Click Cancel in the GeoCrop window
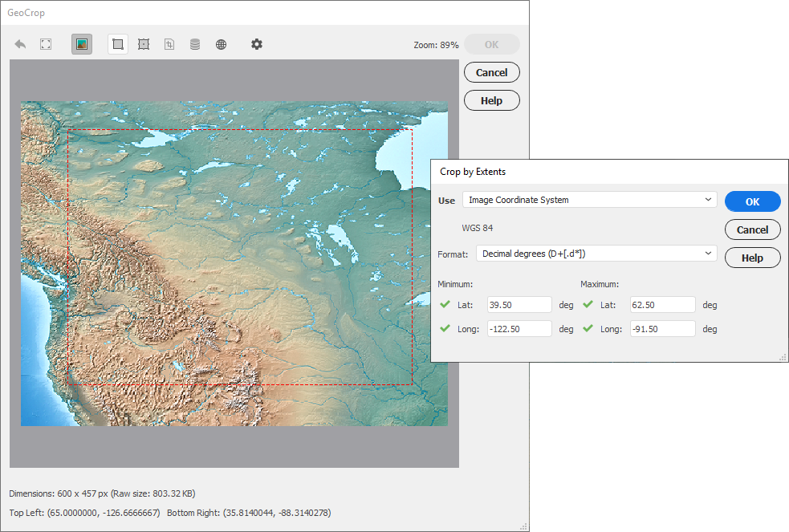Screen dimensions: 789x532 491,72
